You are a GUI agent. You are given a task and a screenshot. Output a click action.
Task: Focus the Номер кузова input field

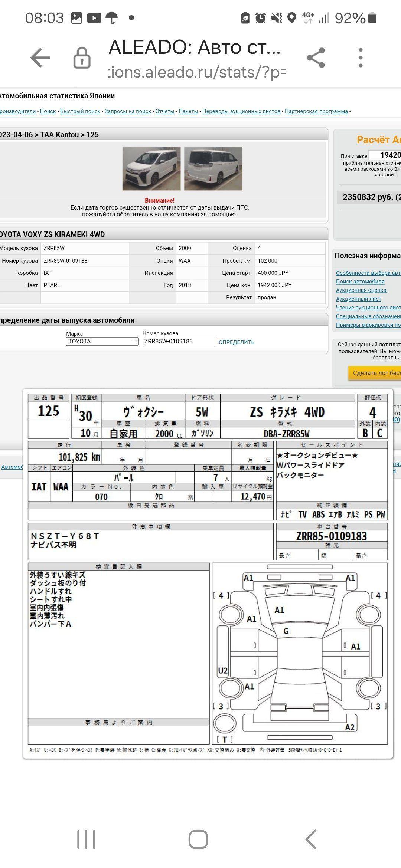click(179, 342)
